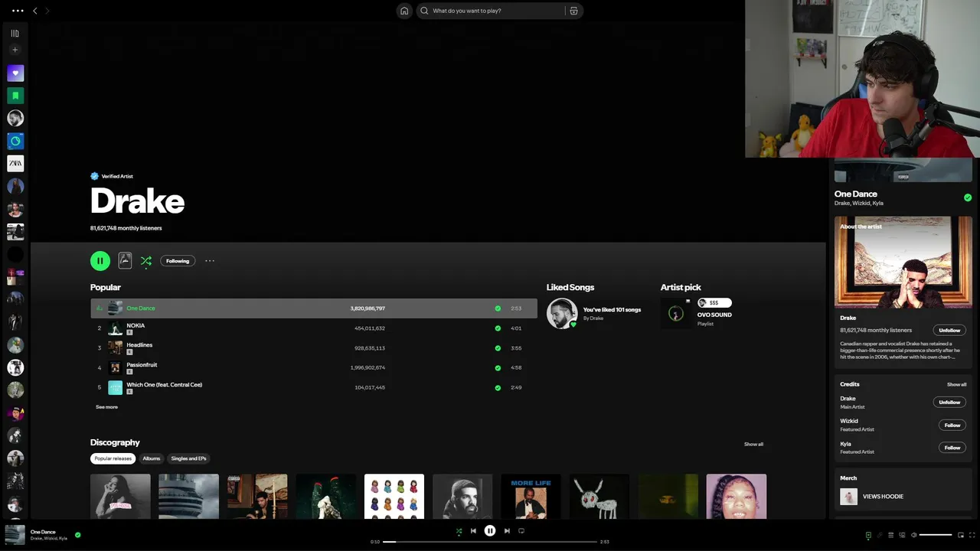This screenshot has width=980, height=551.
Task: Open You've liked 101 songs link
Action: coord(612,310)
